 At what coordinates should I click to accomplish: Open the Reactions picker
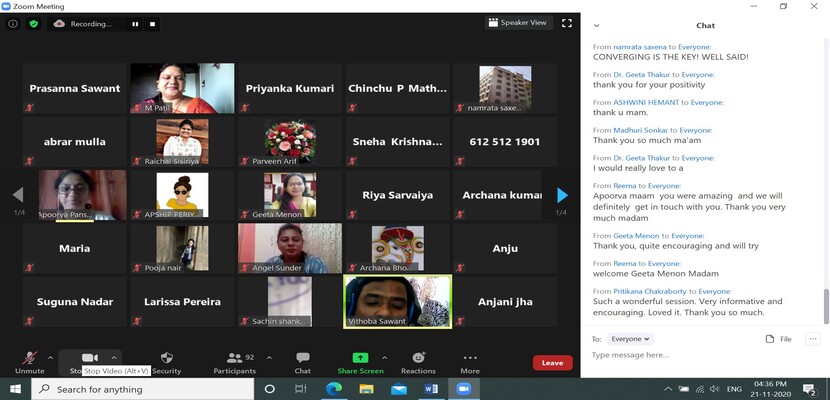418,359
